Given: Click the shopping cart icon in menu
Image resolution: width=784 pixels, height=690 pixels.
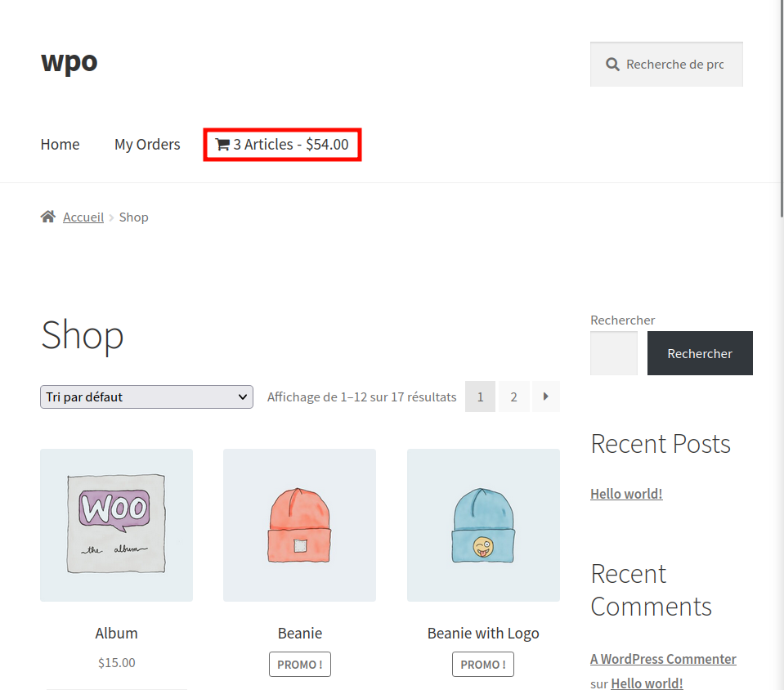Looking at the screenshot, I should pyautogui.click(x=222, y=145).
